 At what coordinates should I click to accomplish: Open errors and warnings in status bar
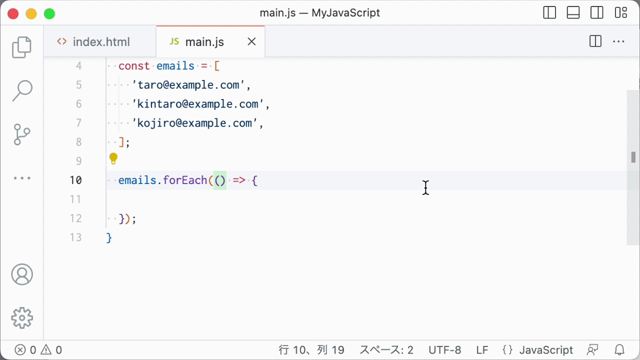coord(38,350)
